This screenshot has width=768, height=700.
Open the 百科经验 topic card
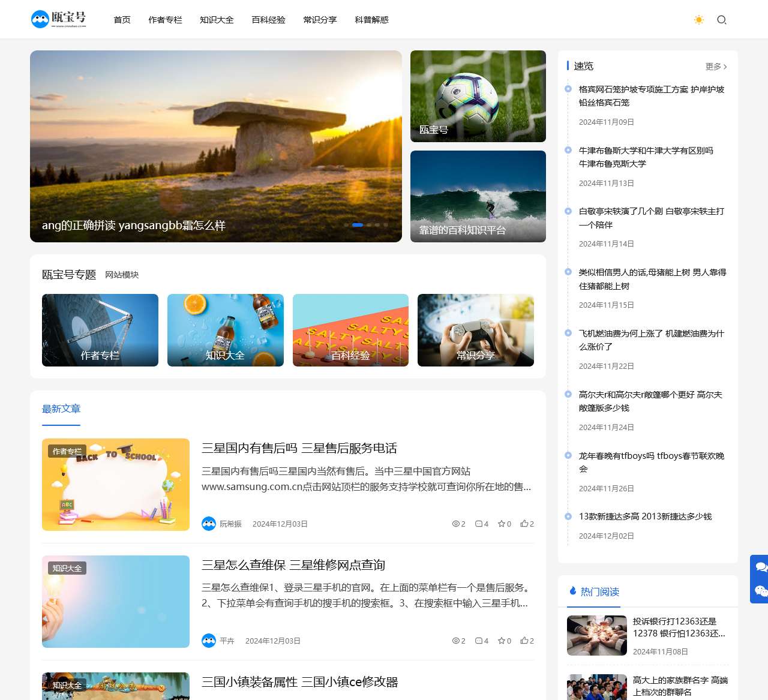pyautogui.click(x=350, y=330)
